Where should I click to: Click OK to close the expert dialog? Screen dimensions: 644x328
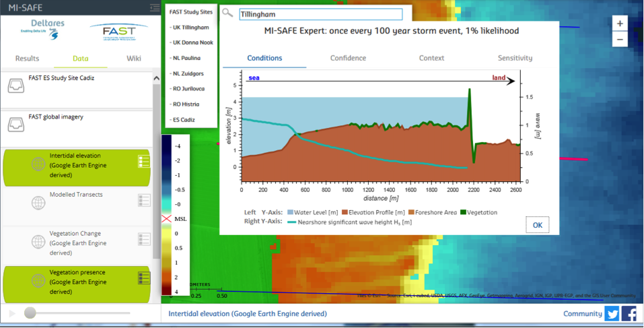(537, 225)
